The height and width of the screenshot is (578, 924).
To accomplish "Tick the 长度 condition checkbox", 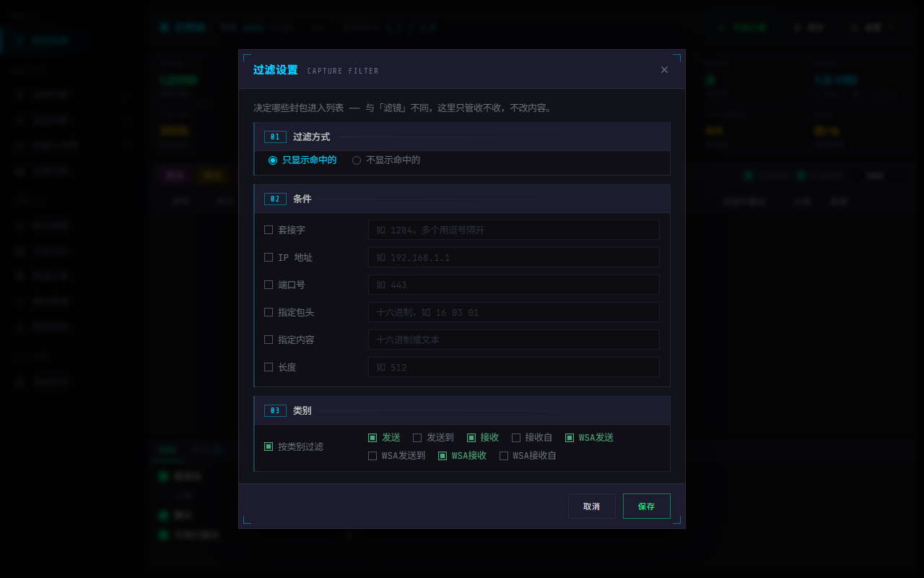I will click(269, 367).
